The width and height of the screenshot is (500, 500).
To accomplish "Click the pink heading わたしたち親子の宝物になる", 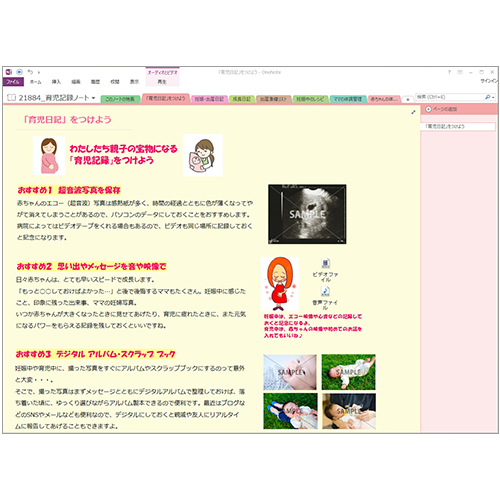I will pyautogui.click(x=123, y=149).
